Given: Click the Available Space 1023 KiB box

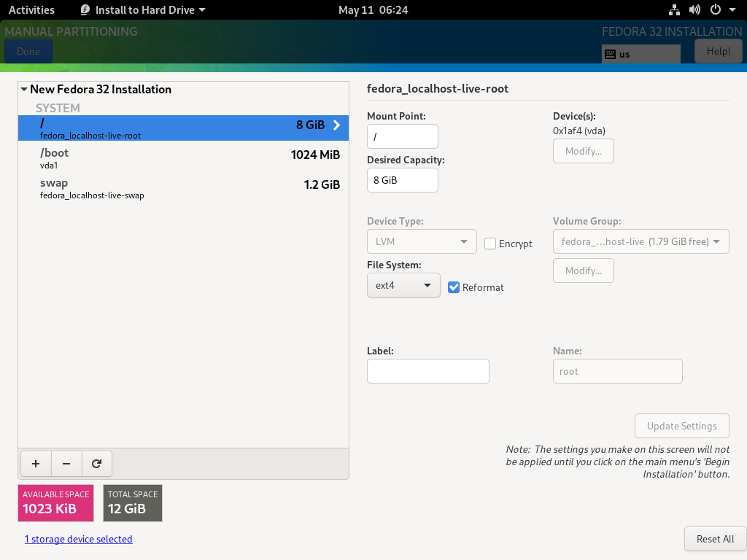Looking at the screenshot, I should tap(55, 503).
